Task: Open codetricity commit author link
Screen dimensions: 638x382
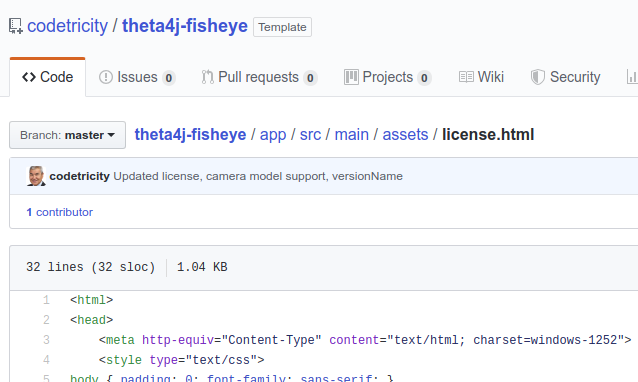Action: pyautogui.click(x=80, y=176)
